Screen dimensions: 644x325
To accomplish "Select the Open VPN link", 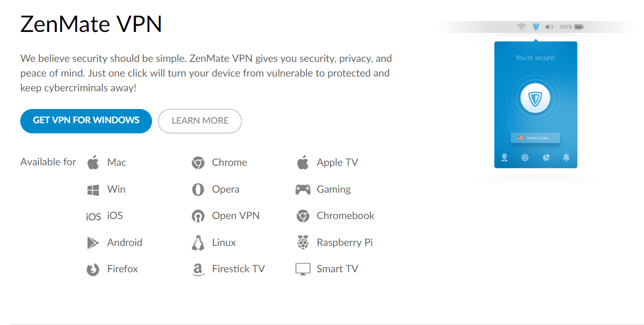I will [x=235, y=215].
